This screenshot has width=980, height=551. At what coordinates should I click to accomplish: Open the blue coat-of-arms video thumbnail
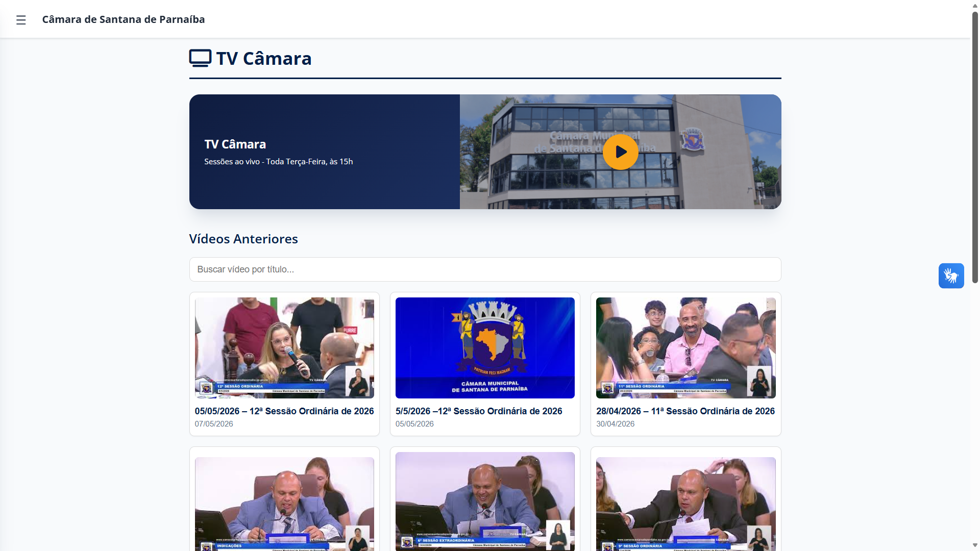(x=485, y=348)
